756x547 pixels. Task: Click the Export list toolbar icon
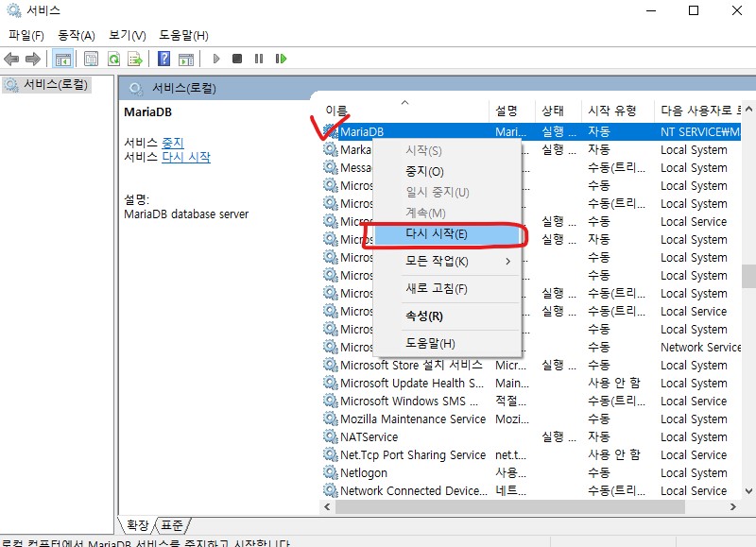coord(135,59)
